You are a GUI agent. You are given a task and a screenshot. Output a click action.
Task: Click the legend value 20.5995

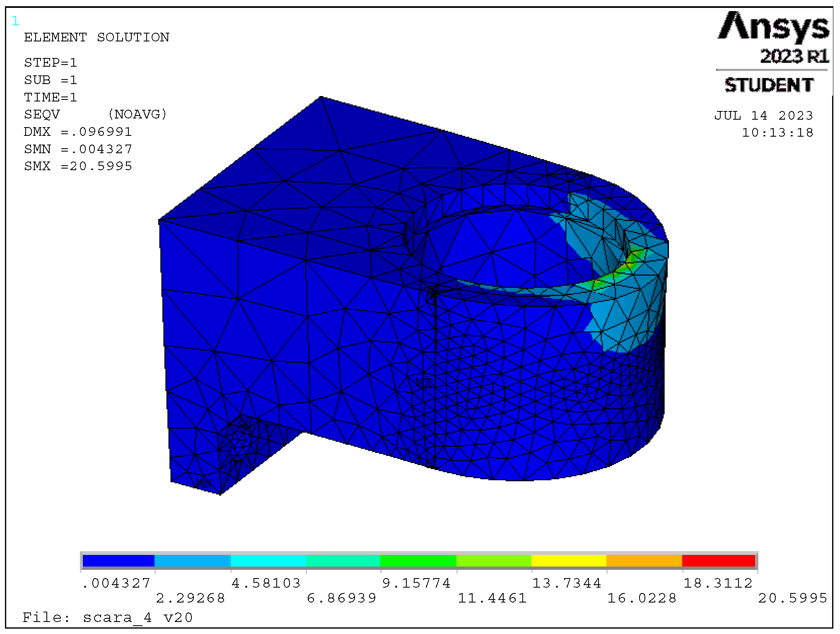[x=792, y=598]
